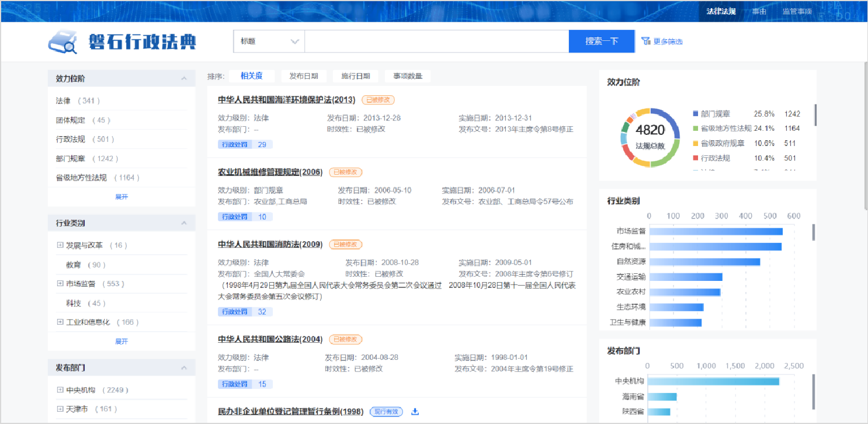Switch to the 法律法规 top tab
868x424 pixels.
721,11
